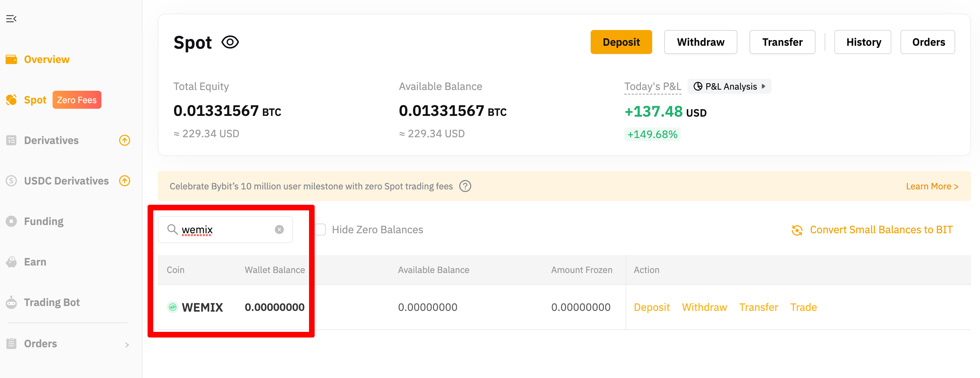The image size is (980, 378).
Task: Click the WEMIX coin logo
Action: 173,307
